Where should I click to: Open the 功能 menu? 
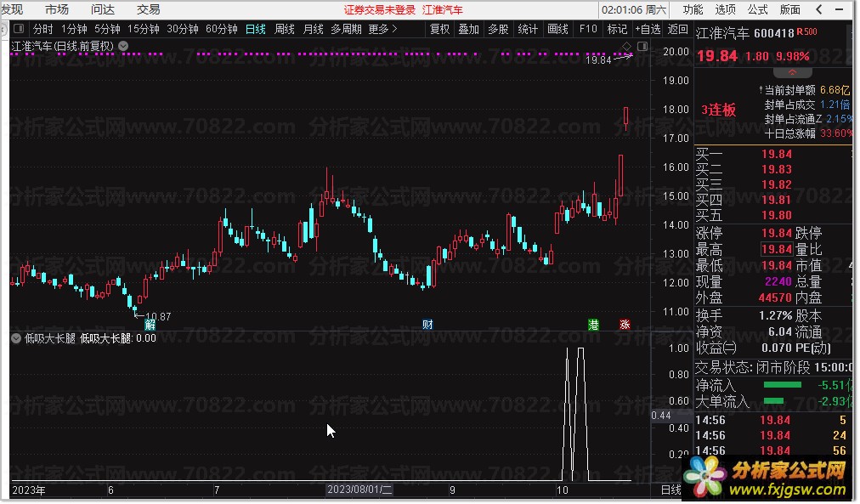pyautogui.click(x=693, y=9)
